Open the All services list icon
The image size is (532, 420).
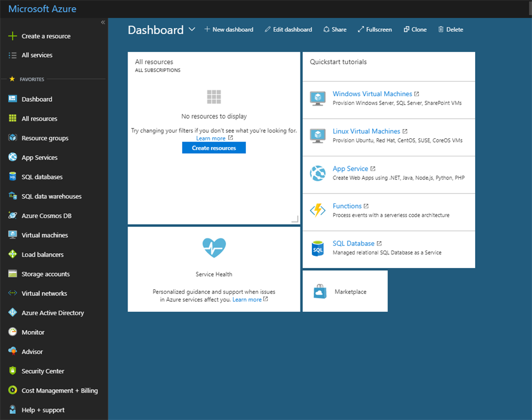pos(13,55)
